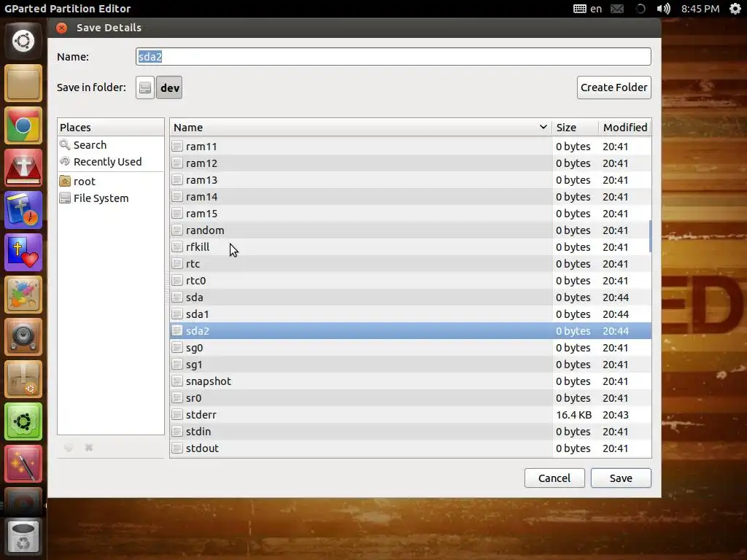
Task: Click the Name text field
Action: click(393, 57)
